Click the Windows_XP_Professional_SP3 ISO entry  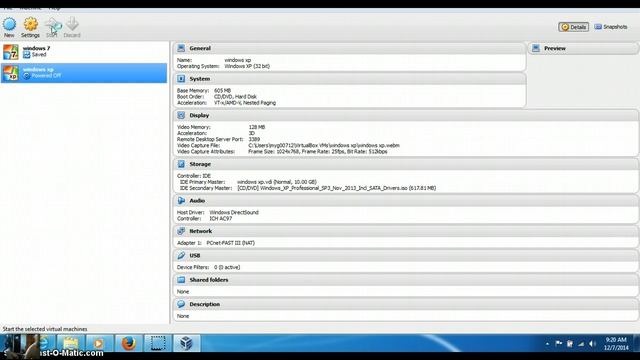coord(337,188)
